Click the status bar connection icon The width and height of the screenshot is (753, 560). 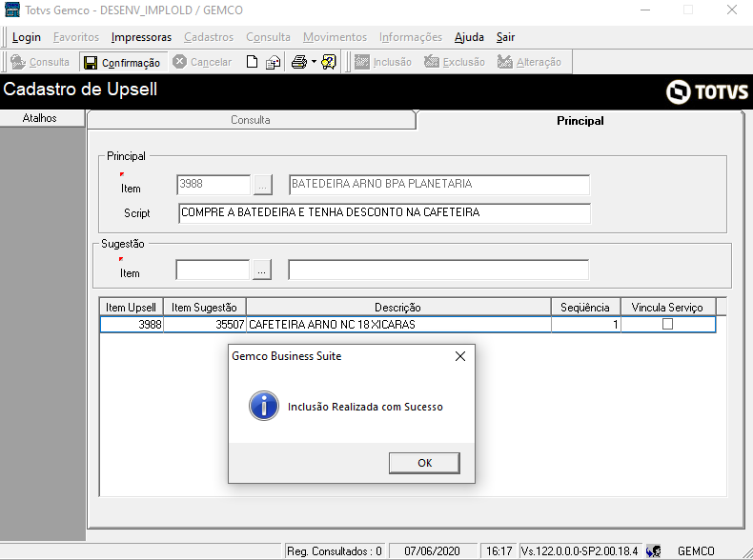(x=653, y=550)
